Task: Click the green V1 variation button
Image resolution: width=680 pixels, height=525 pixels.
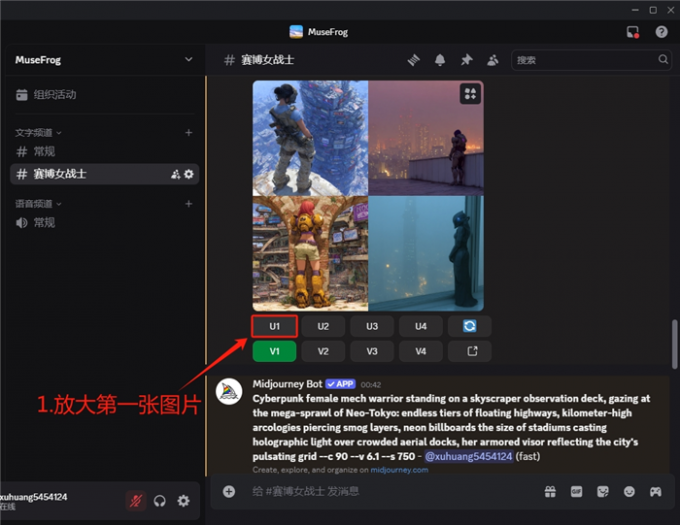Action: pyautogui.click(x=275, y=351)
